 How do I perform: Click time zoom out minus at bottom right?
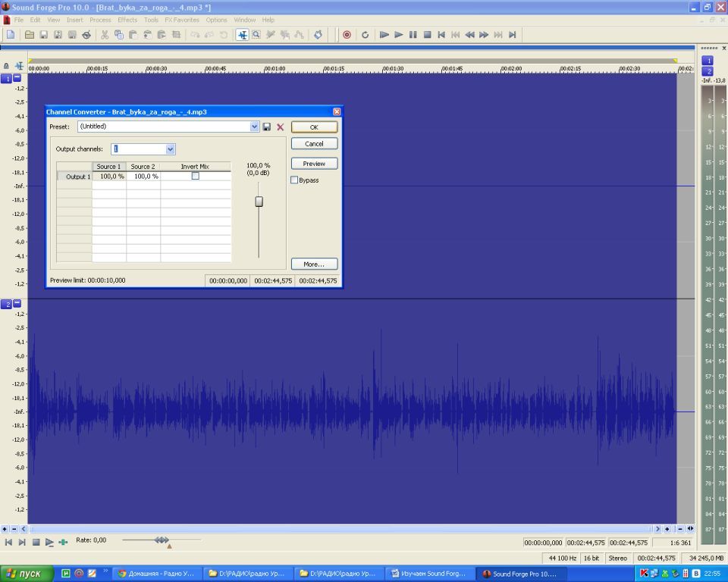(680, 529)
